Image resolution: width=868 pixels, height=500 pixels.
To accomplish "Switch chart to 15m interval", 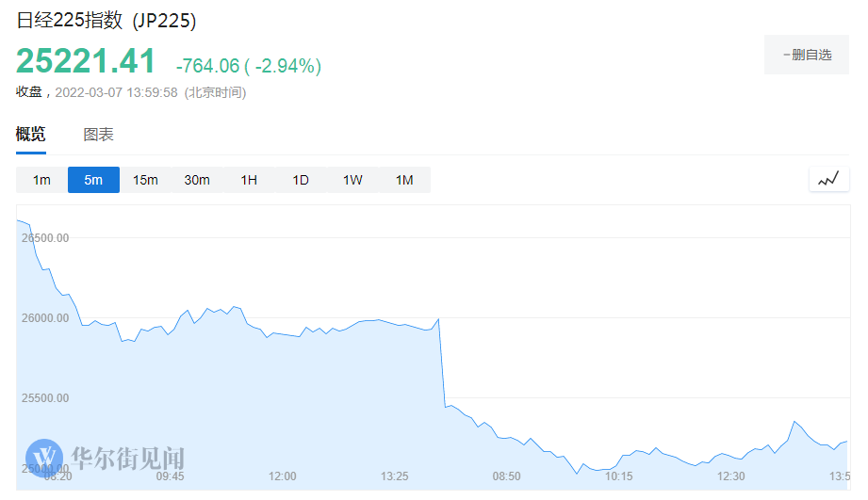I will tap(145, 180).
